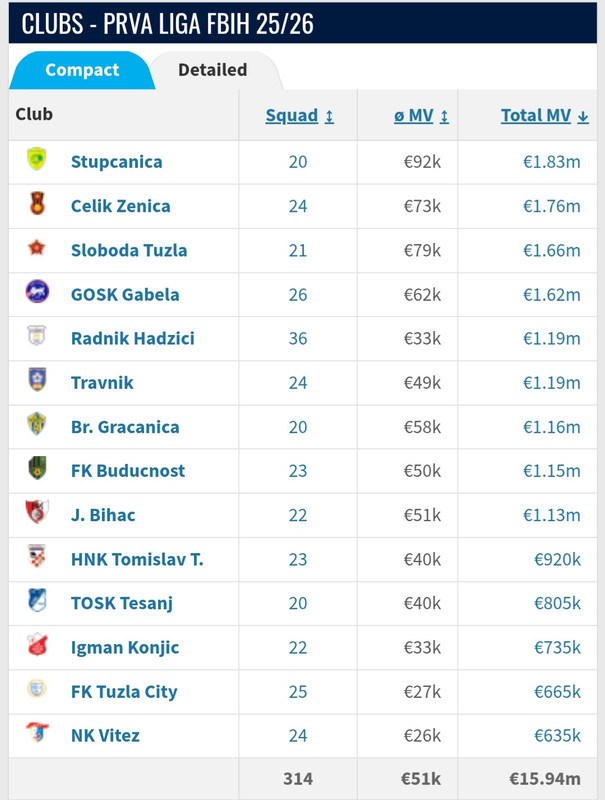Open the J. Bihac crest icon
The width and height of the screenshot is (605, 800).
click(x=37, y=512)
